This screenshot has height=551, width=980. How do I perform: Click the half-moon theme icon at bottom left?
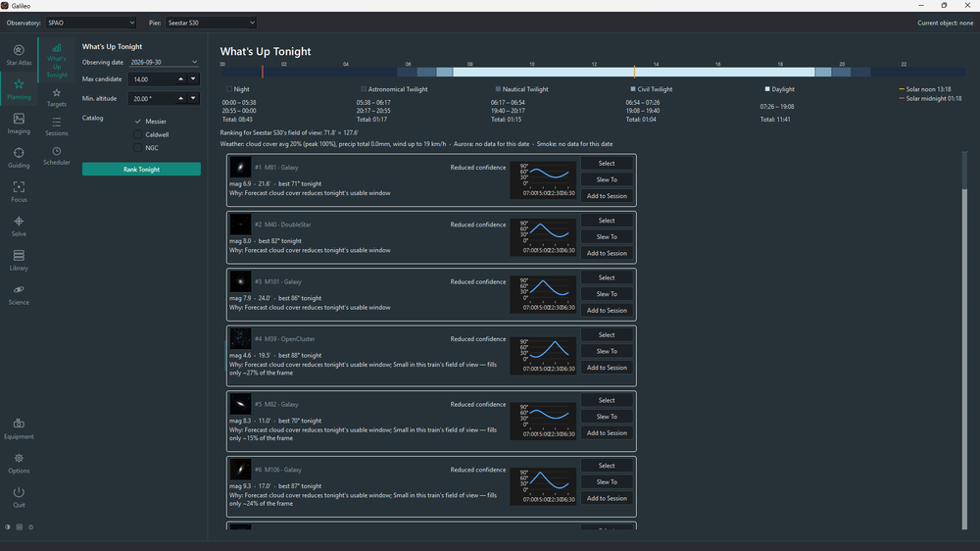tap(8, 527)
